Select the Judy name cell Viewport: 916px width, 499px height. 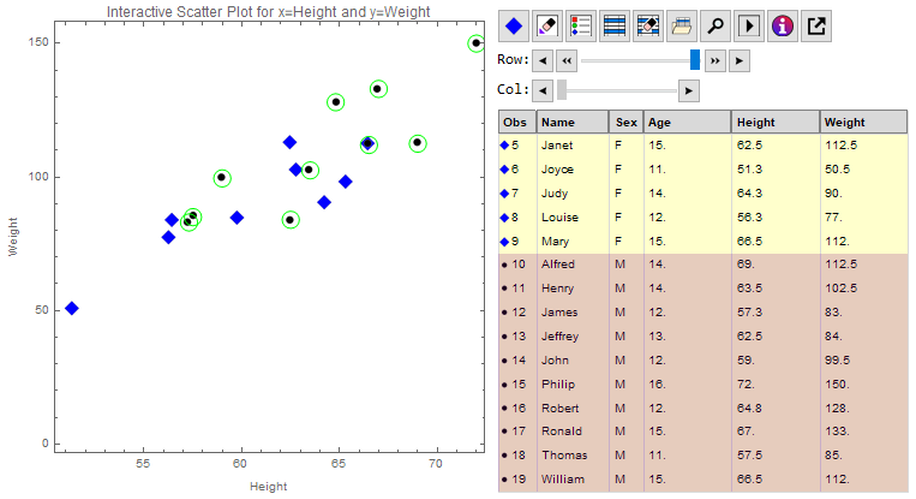click(573, 193)
